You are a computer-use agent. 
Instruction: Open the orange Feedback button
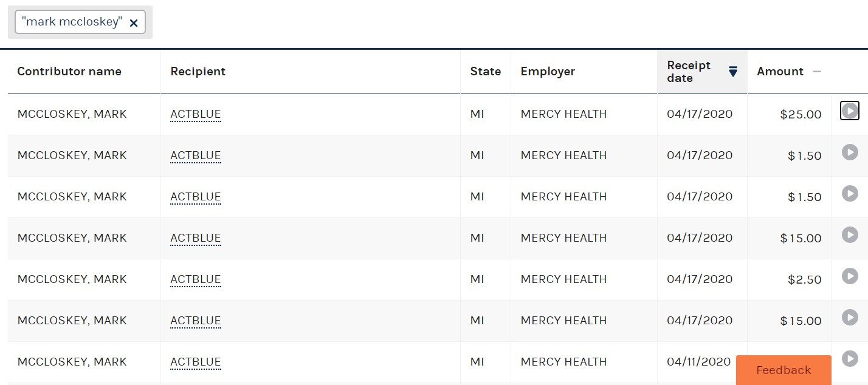784,370
